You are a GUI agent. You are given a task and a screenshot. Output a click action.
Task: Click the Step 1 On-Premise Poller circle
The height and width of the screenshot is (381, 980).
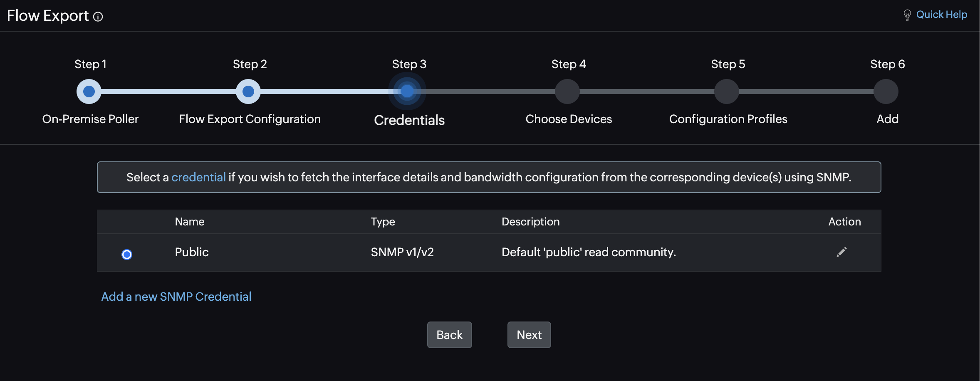89,92
